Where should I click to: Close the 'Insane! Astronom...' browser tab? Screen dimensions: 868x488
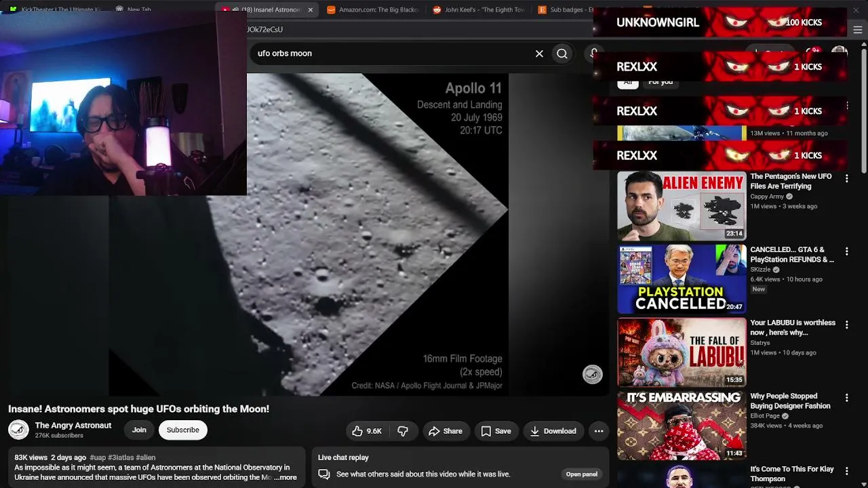(x=311, y=9)
